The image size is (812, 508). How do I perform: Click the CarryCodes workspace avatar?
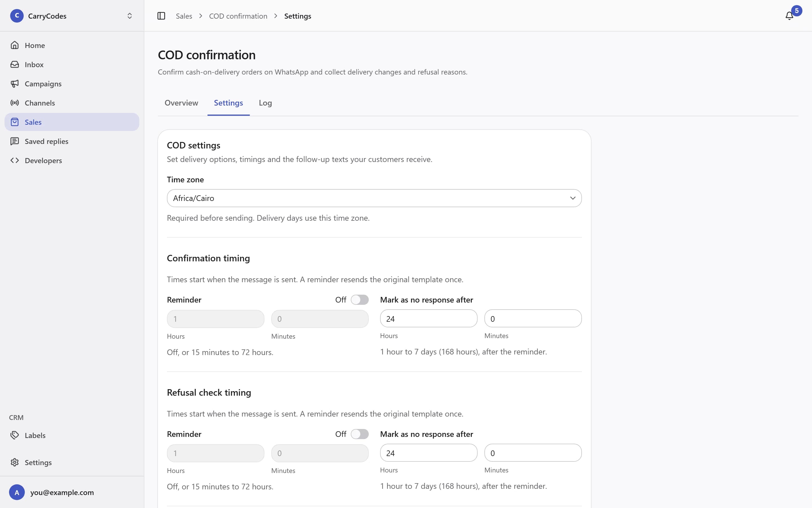point(17,16)
